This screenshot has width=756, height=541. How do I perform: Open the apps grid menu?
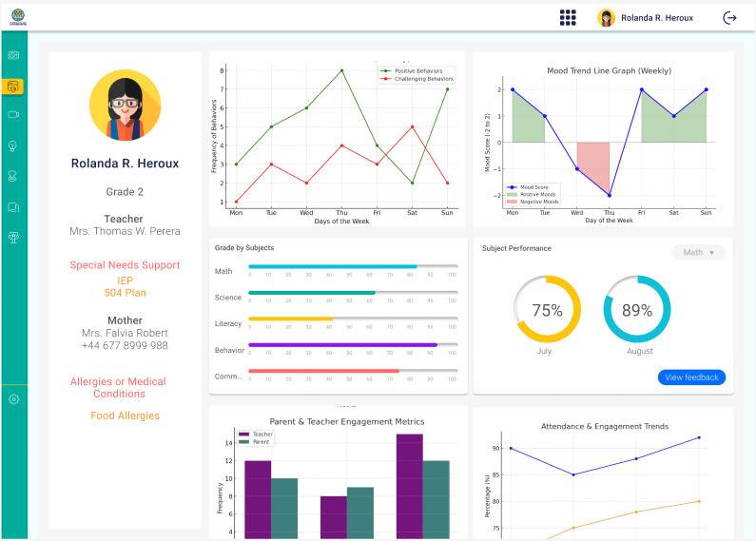click(568, 17)
